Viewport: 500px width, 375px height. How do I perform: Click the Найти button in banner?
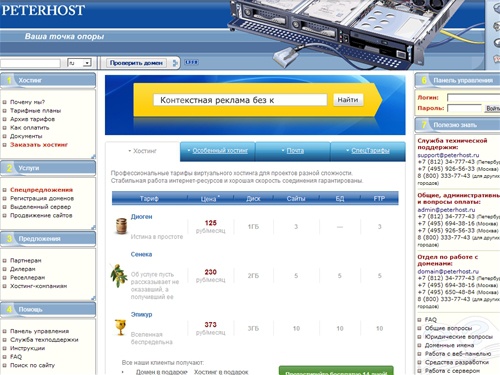tap(348, 100)
